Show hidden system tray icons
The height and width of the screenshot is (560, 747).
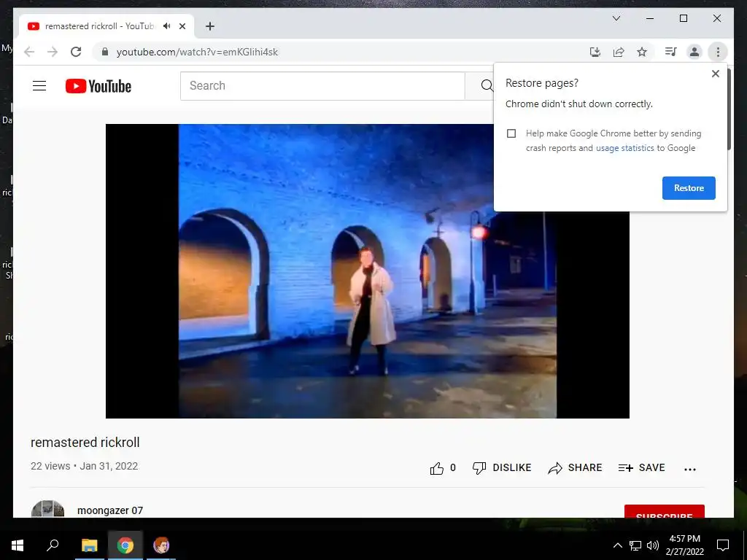[x=617, y=545]
